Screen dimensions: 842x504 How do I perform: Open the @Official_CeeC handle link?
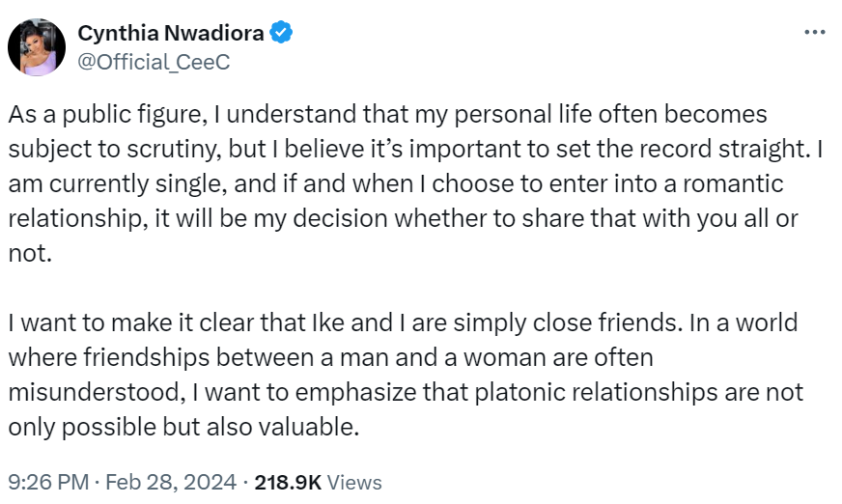click(x=154, y=61)
